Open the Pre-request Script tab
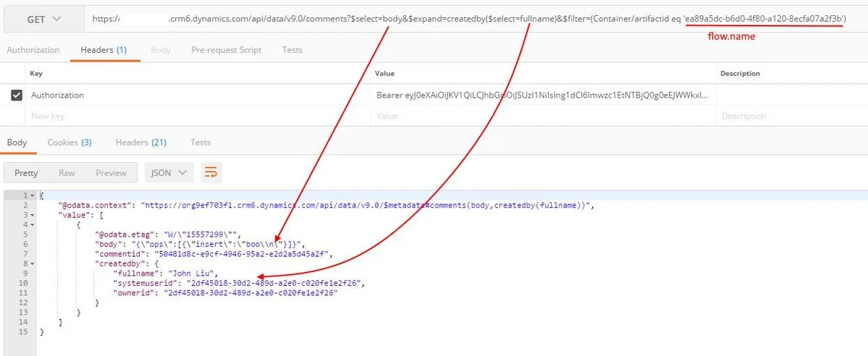This screenshot has height=356, width=868. click(226, 50)
